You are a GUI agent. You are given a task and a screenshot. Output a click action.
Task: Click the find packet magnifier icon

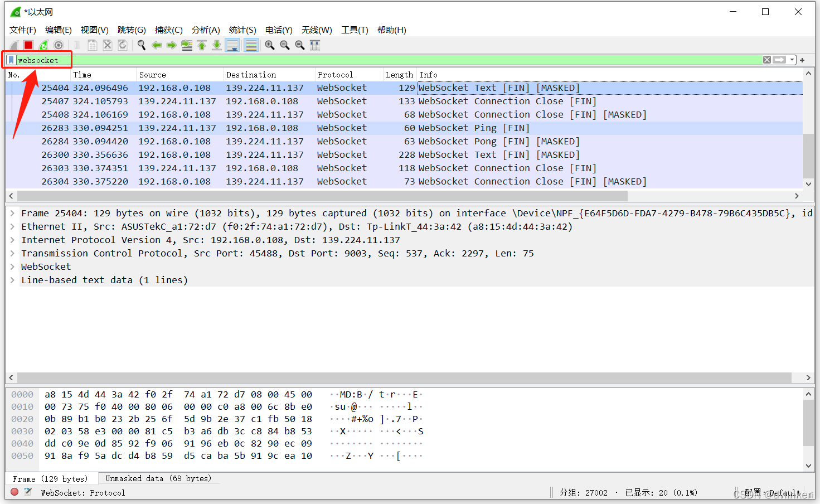(142, 45)
